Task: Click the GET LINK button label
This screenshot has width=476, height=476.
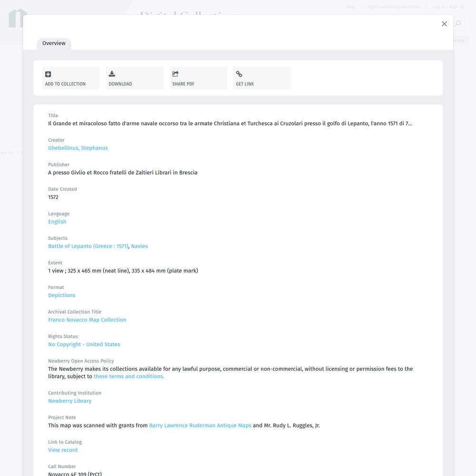Action: click(245, 84)
